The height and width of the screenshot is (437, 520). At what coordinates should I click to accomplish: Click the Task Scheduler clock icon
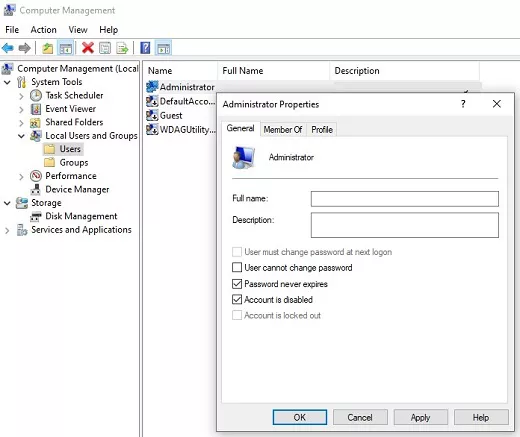tap(36, 96)
